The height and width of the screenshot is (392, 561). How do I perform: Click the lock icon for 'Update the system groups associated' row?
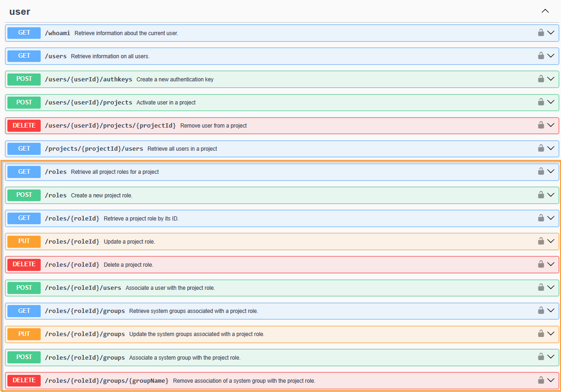541,333
